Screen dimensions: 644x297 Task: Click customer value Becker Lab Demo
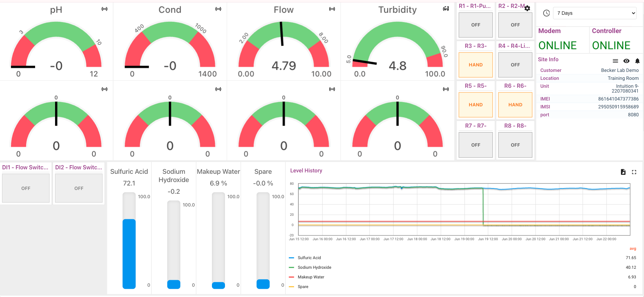click(620, 70)
